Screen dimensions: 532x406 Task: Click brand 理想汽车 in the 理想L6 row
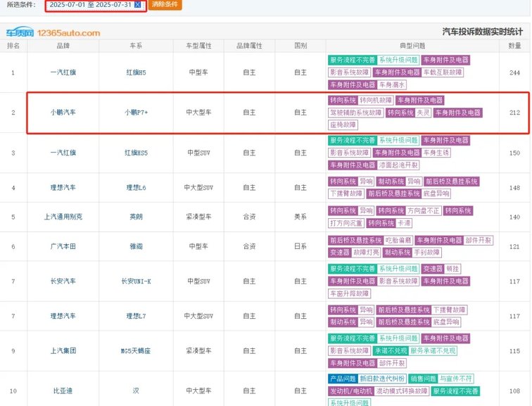pyautogui.click(x=63, y=188)
